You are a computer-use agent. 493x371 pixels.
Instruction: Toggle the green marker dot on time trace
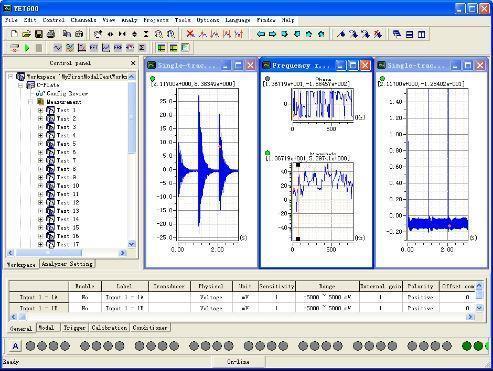pos(152,79)
